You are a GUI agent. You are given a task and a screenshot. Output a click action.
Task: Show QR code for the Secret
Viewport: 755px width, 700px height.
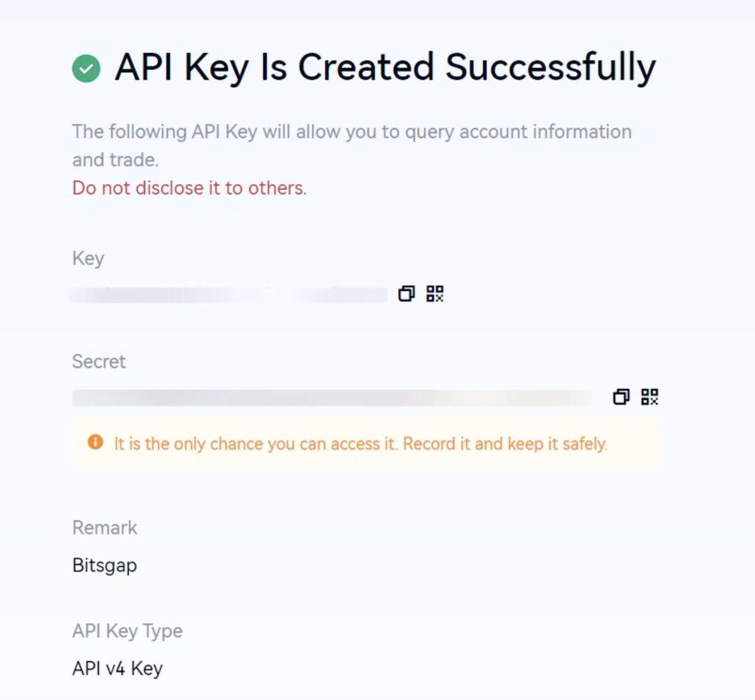(650, 397)
